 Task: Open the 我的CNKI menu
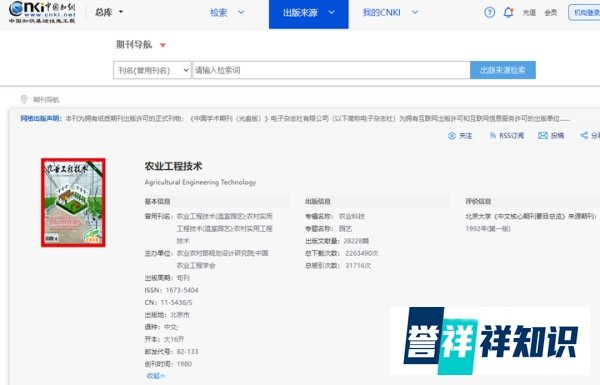pos(382,13)
